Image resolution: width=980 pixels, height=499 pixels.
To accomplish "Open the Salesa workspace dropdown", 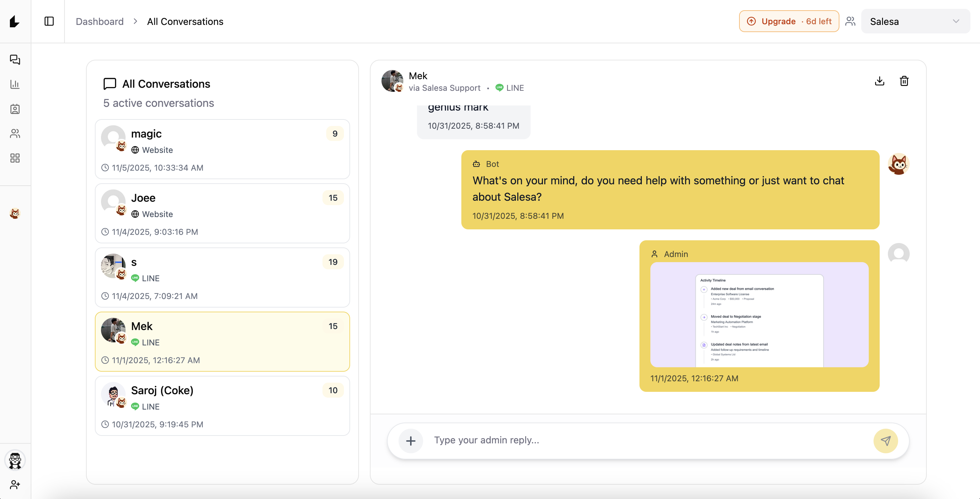I will [915, 21].
